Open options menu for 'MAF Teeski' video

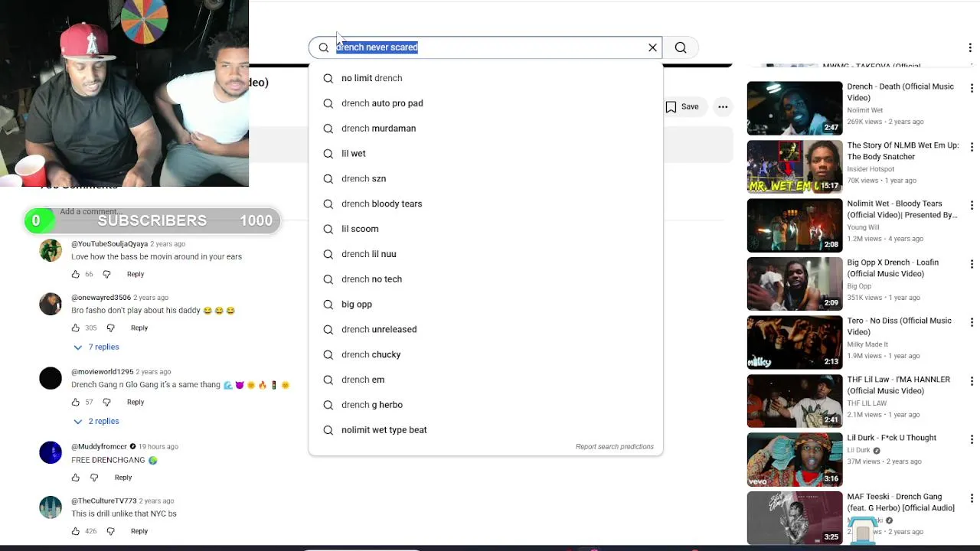coord(972,498)
